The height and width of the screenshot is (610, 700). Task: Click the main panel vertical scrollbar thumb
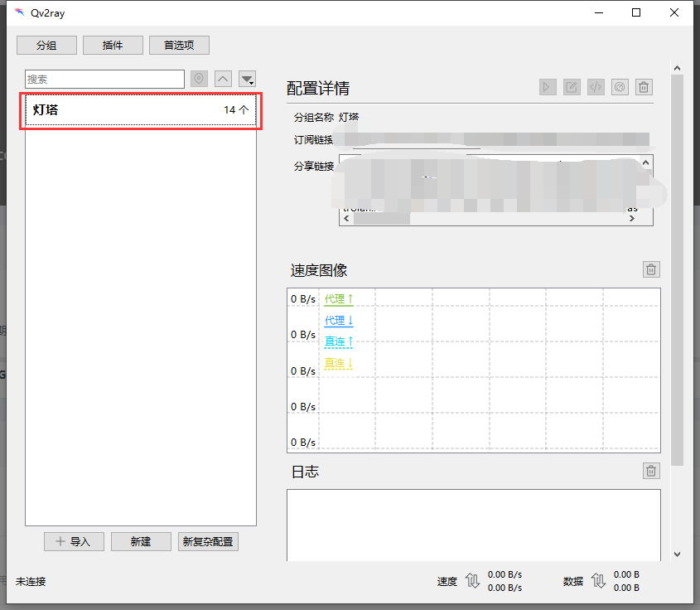[678, 270]
